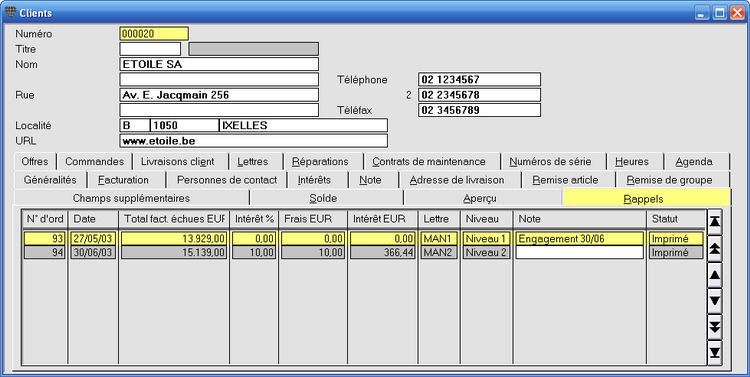Click the Frais EUR column header
Screen dimensions: 750x377
pos(313,219)
